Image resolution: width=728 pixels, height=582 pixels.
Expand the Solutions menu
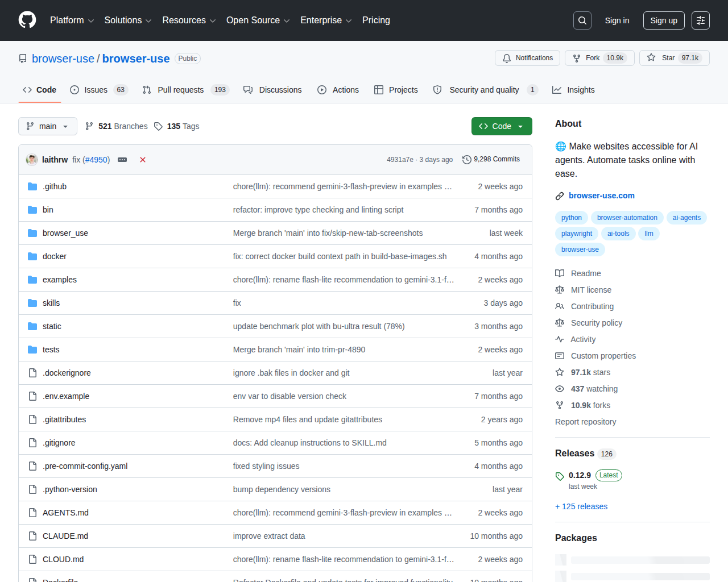[x=128, y=20]
